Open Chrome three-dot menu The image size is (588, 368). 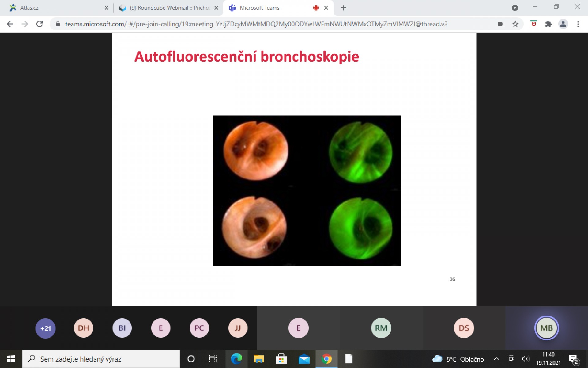pos(578,24)
